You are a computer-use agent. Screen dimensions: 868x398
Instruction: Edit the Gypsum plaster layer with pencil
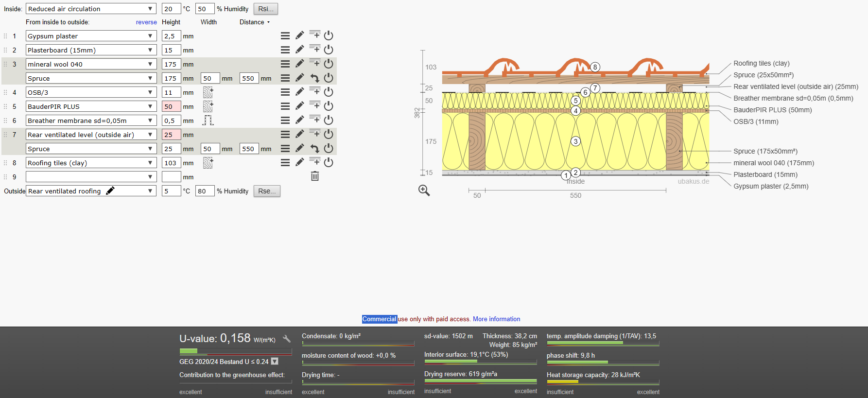coord(300,35)
